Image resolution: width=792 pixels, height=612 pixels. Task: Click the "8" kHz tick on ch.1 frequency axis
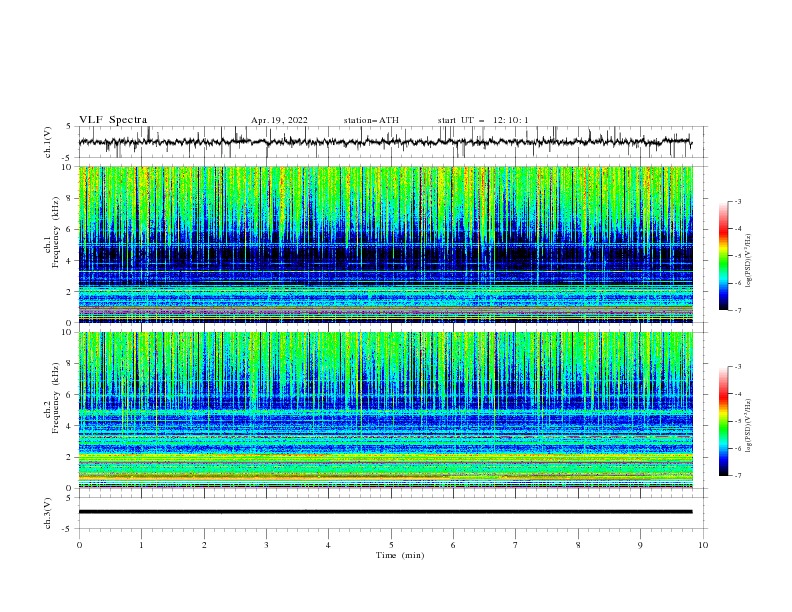[69, 198]
